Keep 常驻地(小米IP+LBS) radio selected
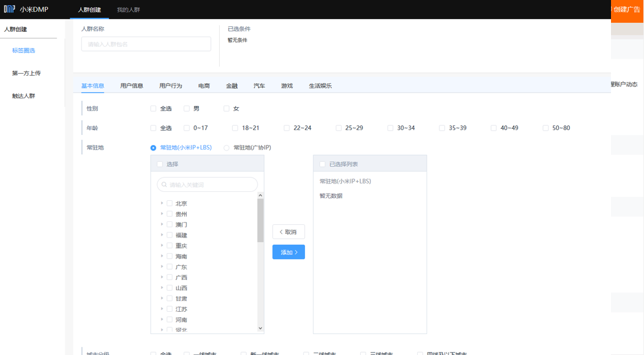Viewport: 644px width, 355px height. pyautogui.click(x=154, y=148)
